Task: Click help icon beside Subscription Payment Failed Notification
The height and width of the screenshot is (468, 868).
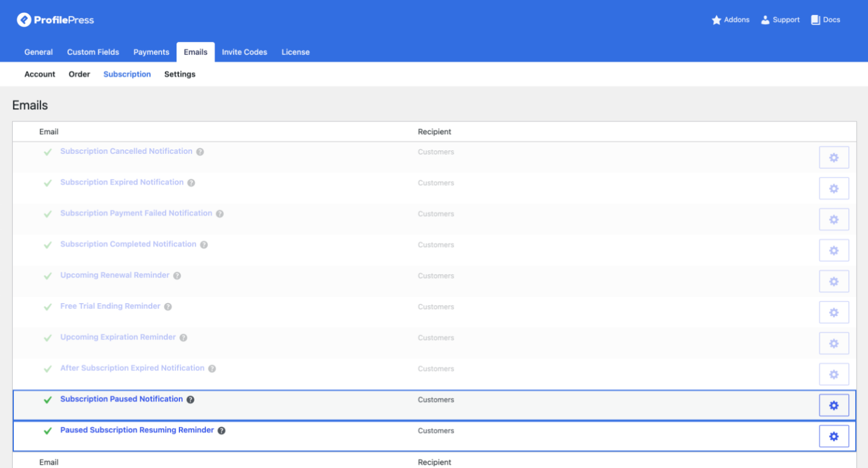Action: (x=220, y=213)
